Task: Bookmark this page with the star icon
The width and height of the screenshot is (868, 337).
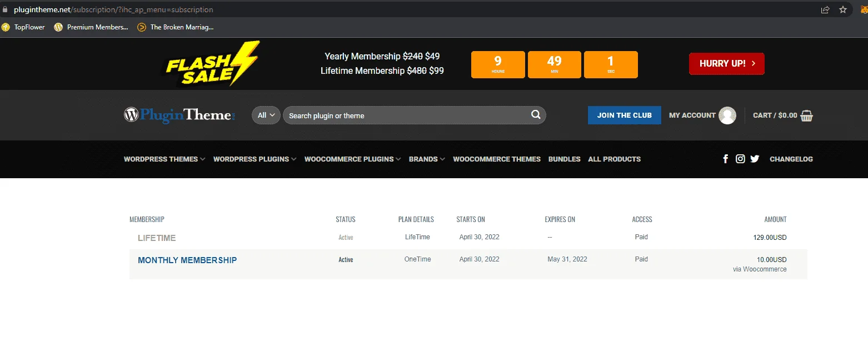Action: 843,9
